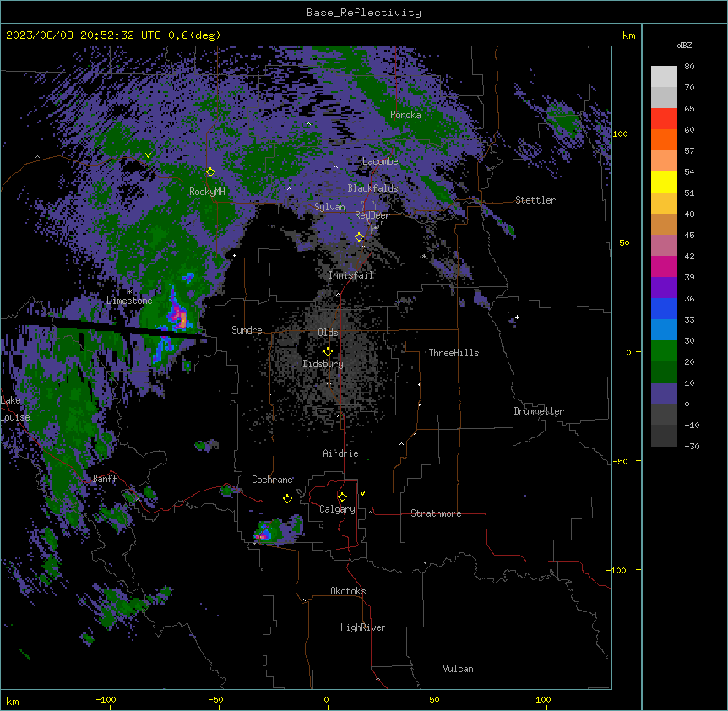Select the Strathmore label
The width and height of the screenshot is (728, 711).
pos(436,513)
